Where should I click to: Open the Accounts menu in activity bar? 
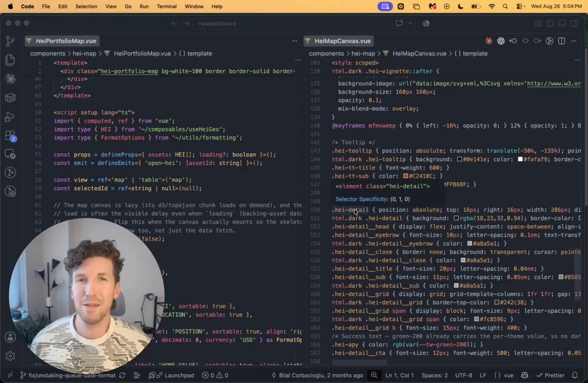pyautogui.click(x=10, y=337)
